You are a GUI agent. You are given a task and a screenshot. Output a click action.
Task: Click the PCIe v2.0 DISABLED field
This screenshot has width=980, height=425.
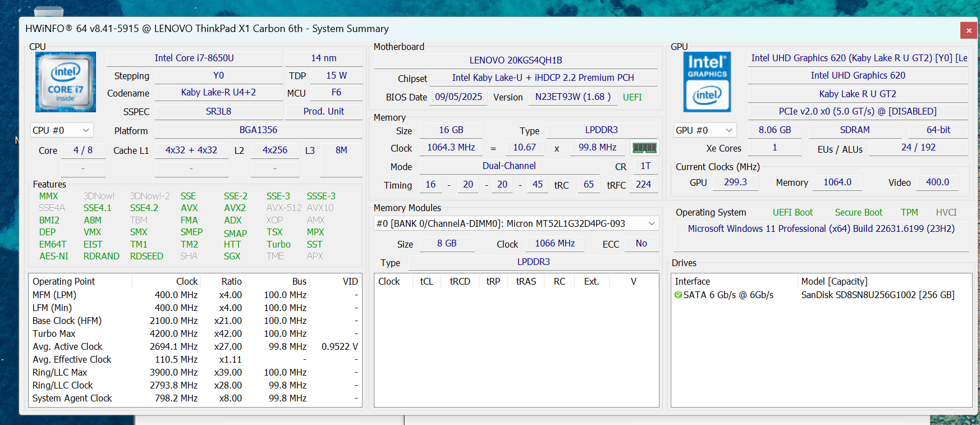click(858, 111)
